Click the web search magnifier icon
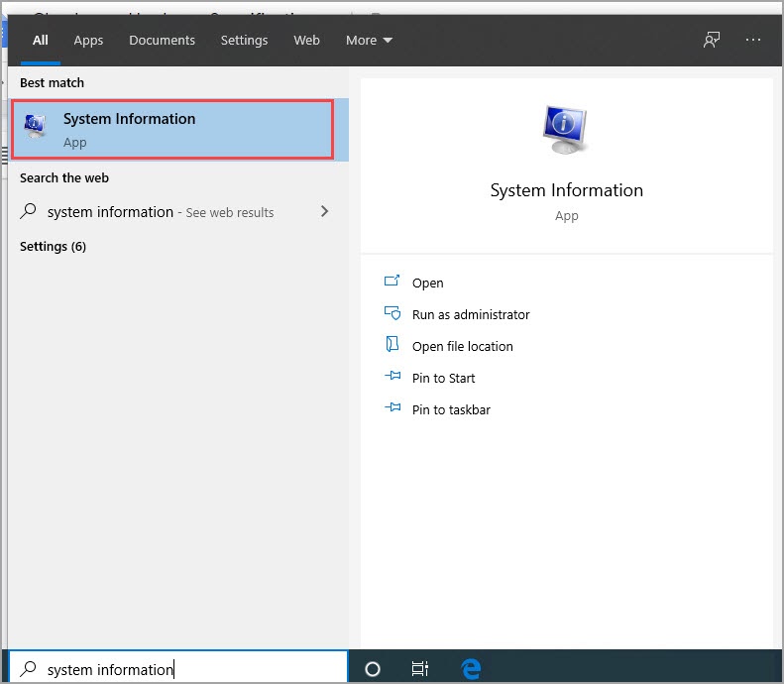The width and height of the screenshot is (784, 684). click(28, 211)
